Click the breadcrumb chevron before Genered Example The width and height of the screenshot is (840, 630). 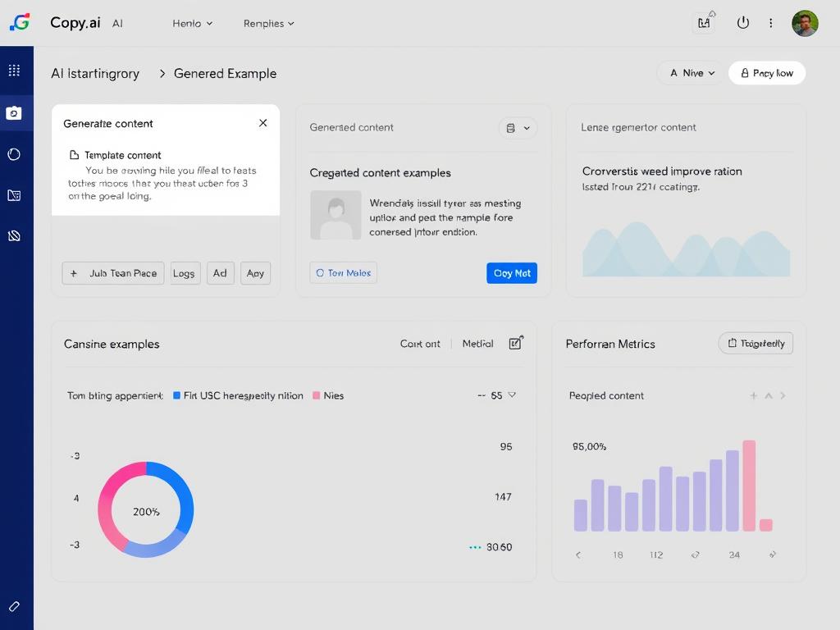pyautogui.click(x=162, y=73)
